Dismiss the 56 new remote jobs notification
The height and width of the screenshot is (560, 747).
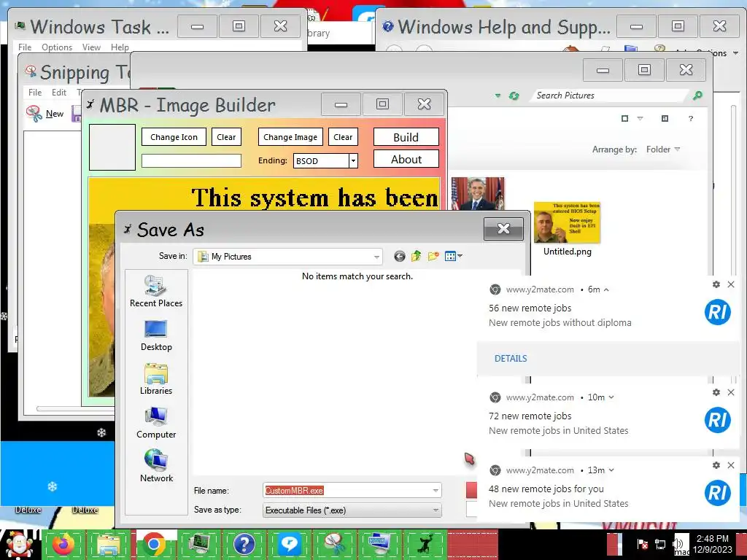tap(731, 284)
